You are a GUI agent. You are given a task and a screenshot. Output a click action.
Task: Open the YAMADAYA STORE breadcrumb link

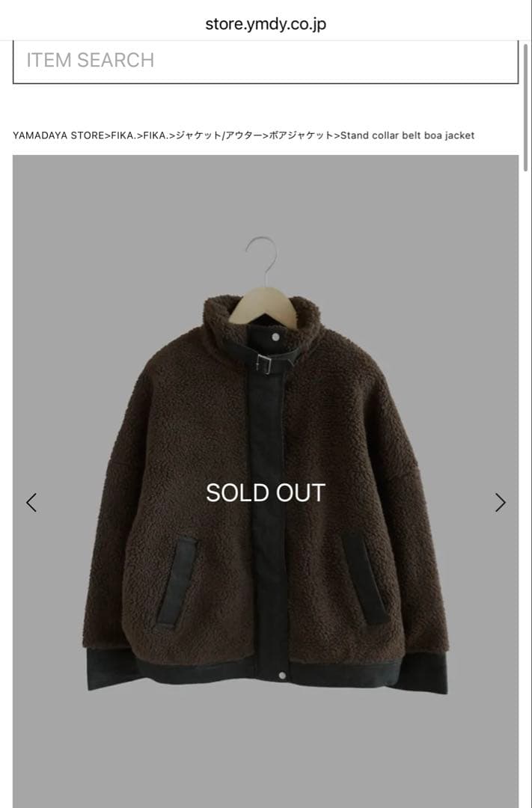(58, 135)
